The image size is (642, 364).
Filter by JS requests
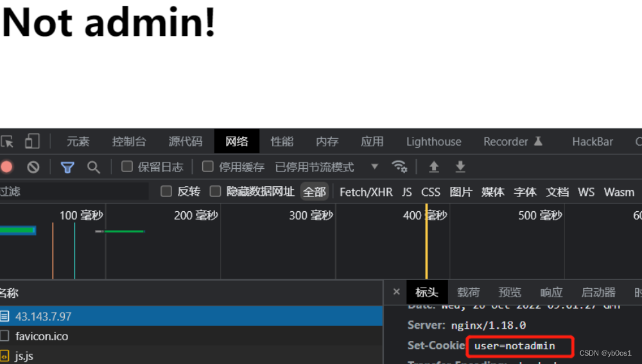point(406,192)
